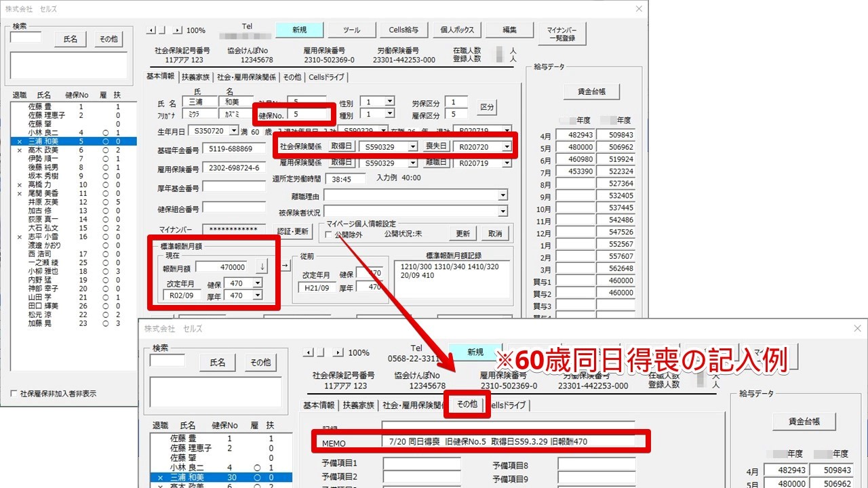
Task: Close the upper 株式会社 セルズ window
Action: click(x=638, y=9)
